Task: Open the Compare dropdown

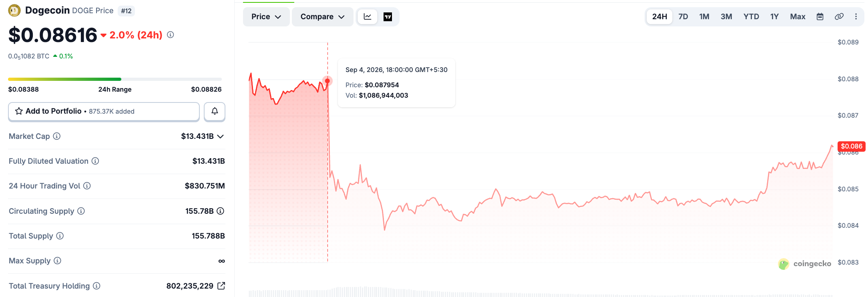Action: (322, 16)
